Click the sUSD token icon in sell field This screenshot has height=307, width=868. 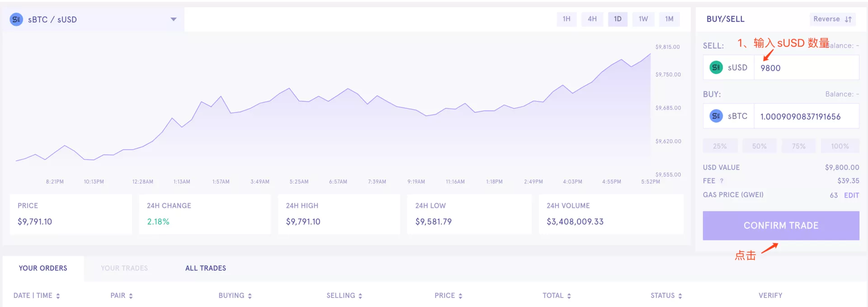pos(716,68)
